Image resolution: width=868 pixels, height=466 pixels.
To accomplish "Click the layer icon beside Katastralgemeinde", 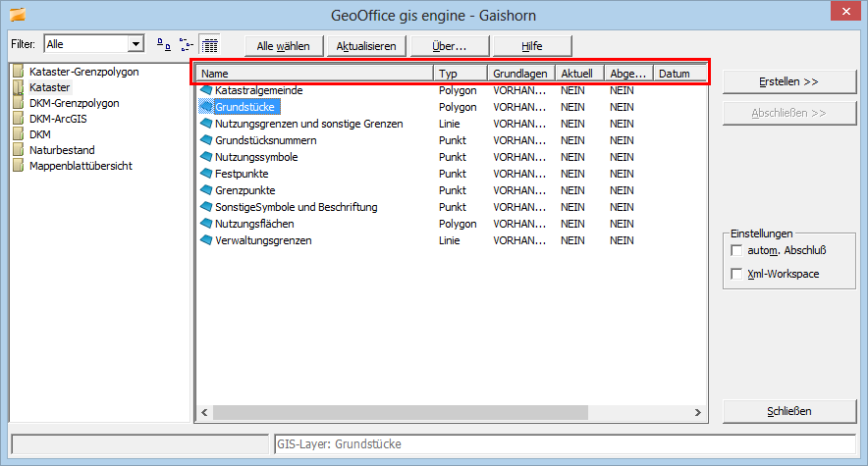I will [x=206, y=89].
